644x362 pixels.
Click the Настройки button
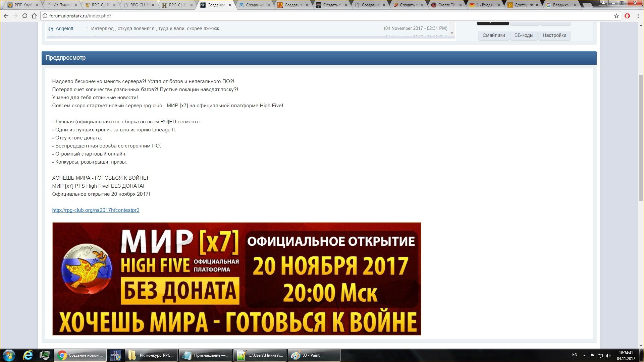[554, 35]
